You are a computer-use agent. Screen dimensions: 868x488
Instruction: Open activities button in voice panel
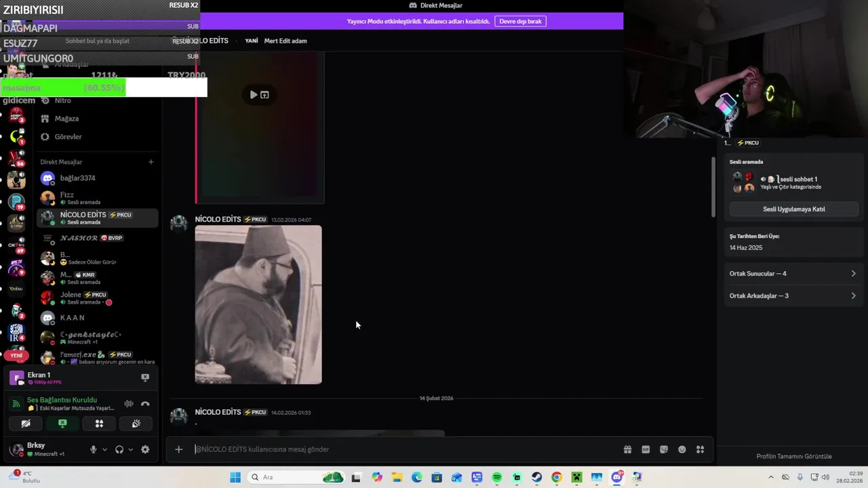(x=99, y=424)
